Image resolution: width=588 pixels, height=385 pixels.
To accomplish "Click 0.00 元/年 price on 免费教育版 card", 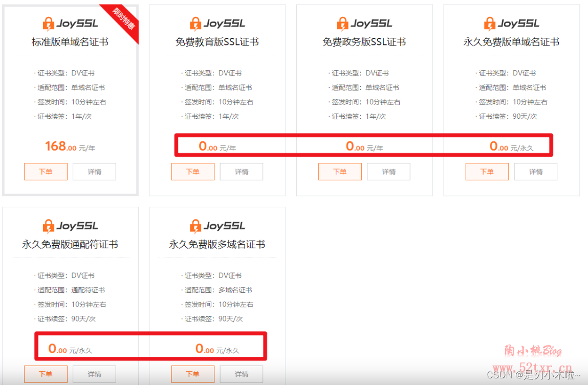I will (x=217, y=146).
